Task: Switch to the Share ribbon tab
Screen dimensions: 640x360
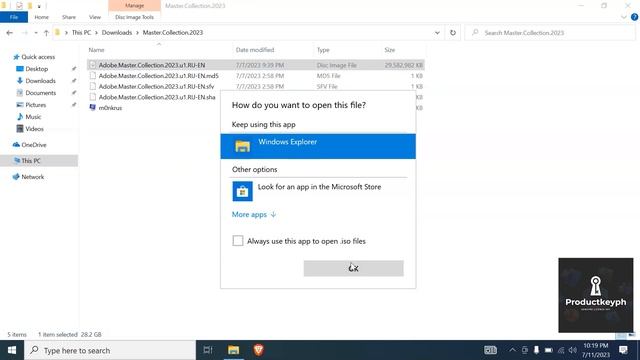Action: click(69, 17)
